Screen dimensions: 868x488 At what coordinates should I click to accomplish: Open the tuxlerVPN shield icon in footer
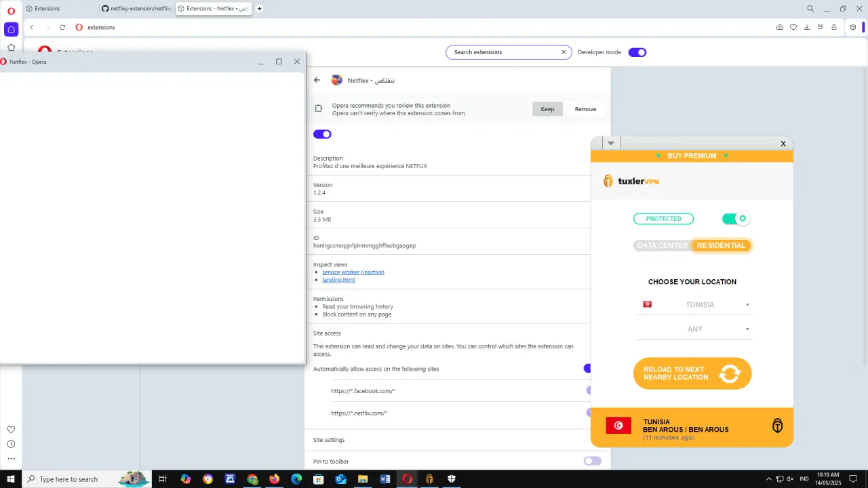click(x=778, y=426)
